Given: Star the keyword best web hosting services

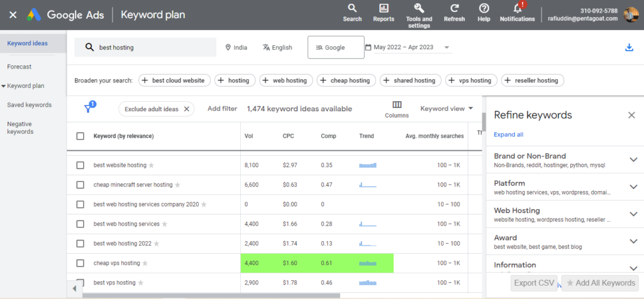Looking at the screenshot, I should point(165,224).
